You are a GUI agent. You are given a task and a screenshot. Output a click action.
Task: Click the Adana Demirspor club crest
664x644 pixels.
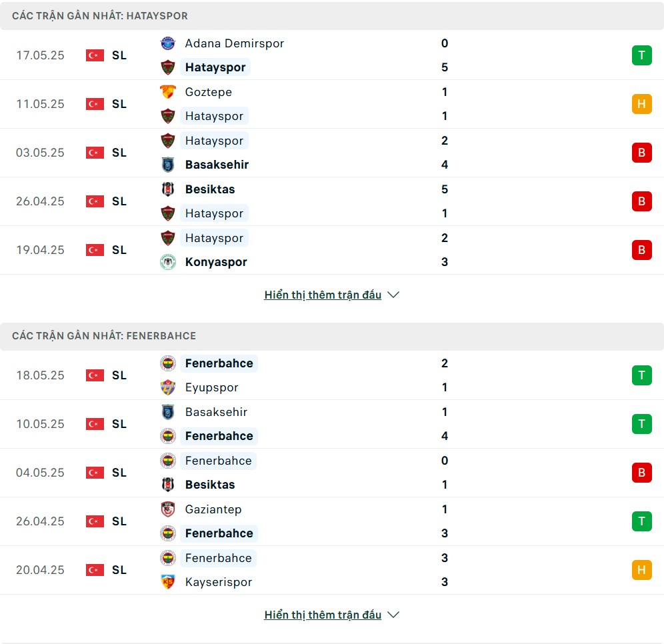point(168,43)
